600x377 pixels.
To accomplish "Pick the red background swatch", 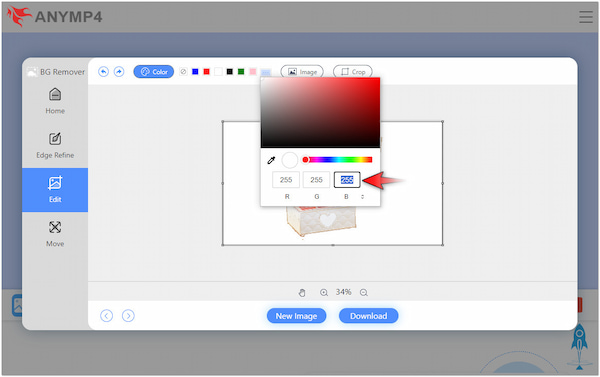I will tap(207, 72).
